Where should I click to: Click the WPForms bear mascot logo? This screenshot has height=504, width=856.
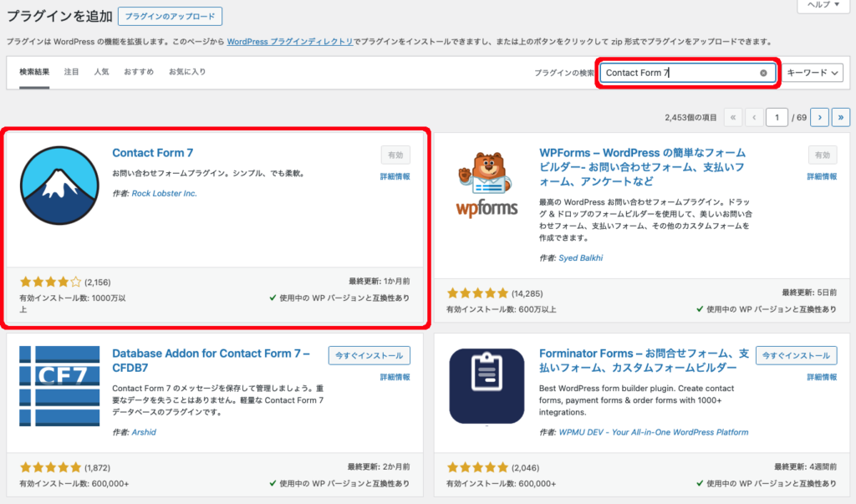tap(486, 185)
